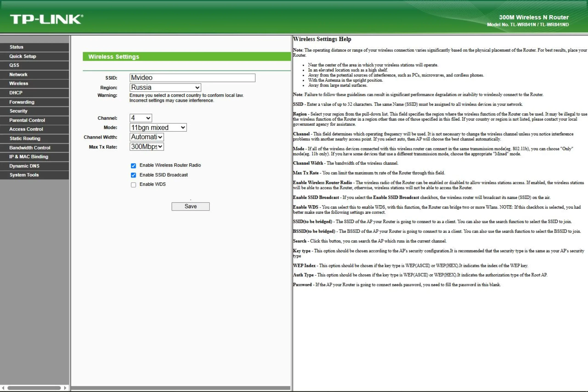Open the Status menu item
The image size is (588, 392).
click(17, 47)
